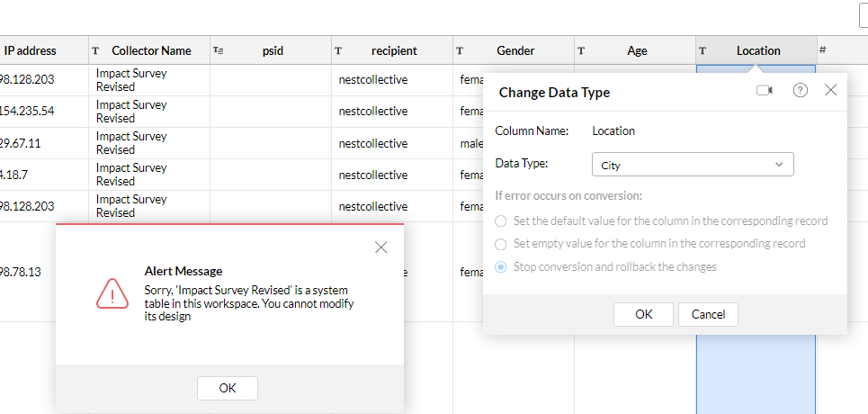
Task: Click the IP address column header
Action: (x=31, y=51)
